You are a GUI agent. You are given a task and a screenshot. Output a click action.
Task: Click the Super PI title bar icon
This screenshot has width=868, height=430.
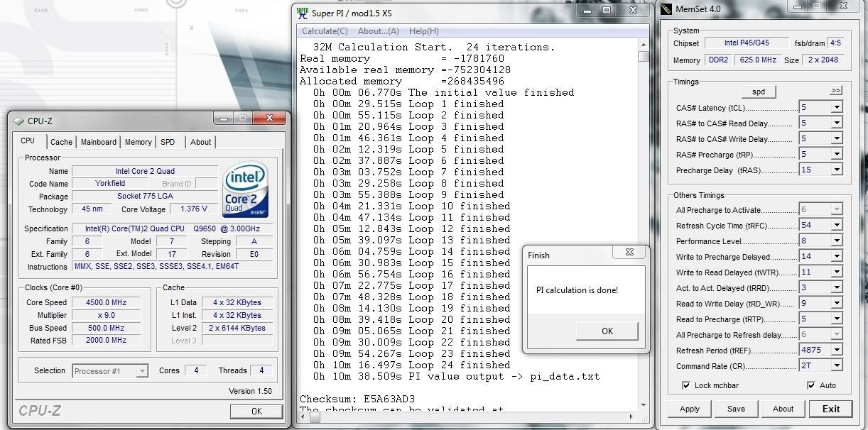[x=303, y=12]
